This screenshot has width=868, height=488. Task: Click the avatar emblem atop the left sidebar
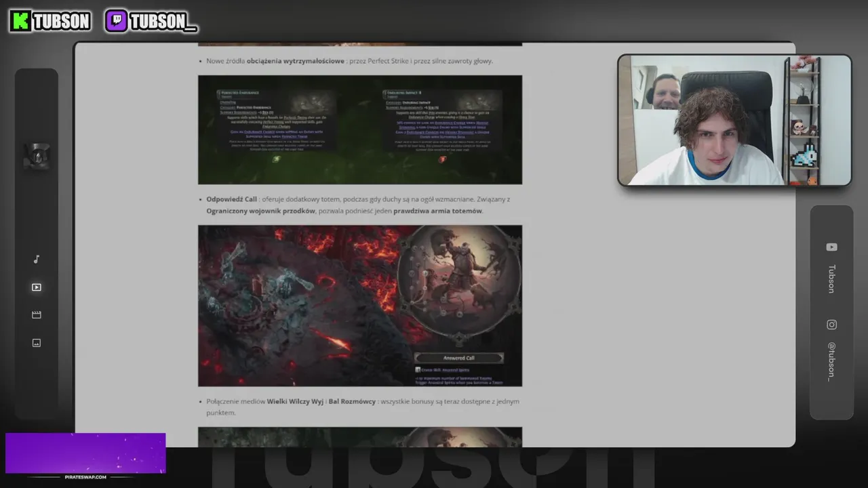coord(37,157)
